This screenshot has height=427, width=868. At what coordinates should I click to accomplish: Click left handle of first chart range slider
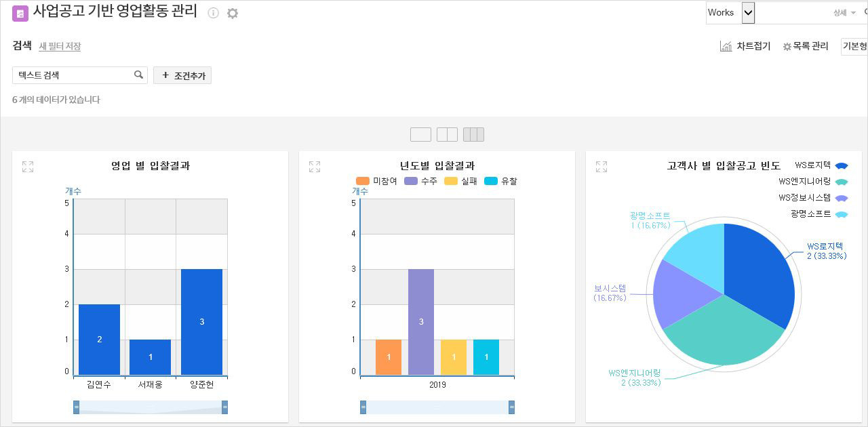[76, 407]
